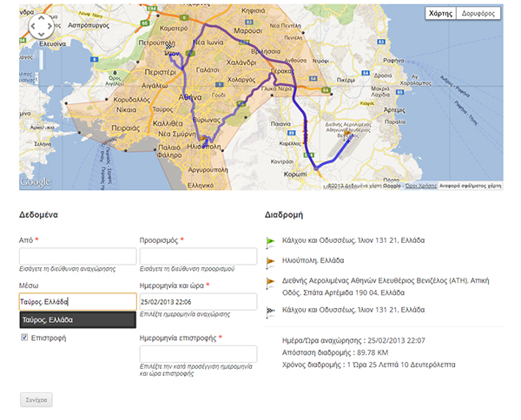The height and width of the screenshot is (420, 521).
Task: Click the Google logo on the map
Action: click(36, 182)
